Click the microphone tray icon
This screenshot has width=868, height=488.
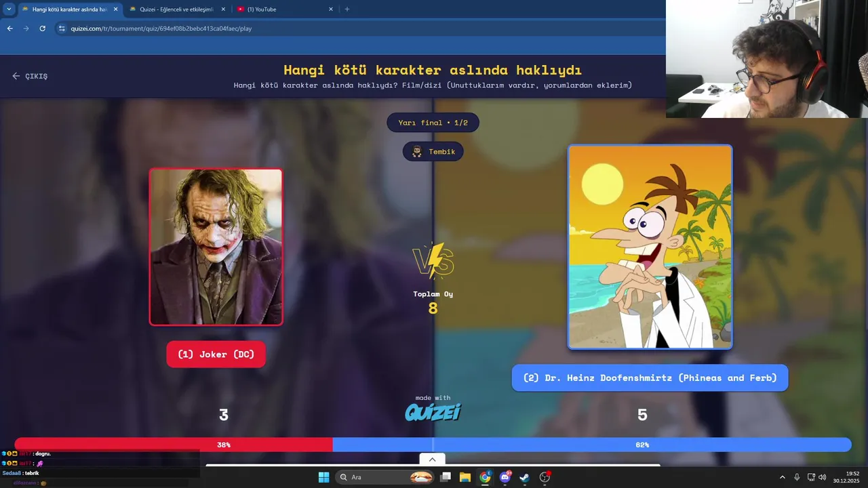(x=797, y=477)
